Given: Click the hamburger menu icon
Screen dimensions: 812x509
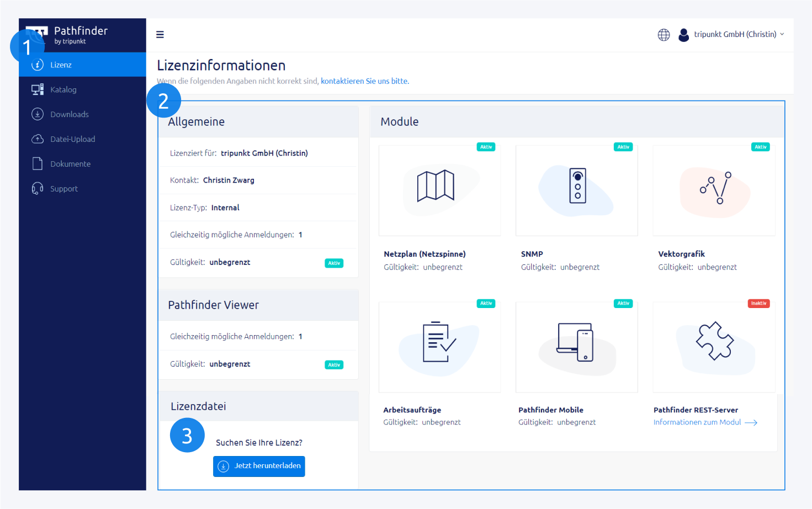Looking at the screenshot, I should (160, 35).
